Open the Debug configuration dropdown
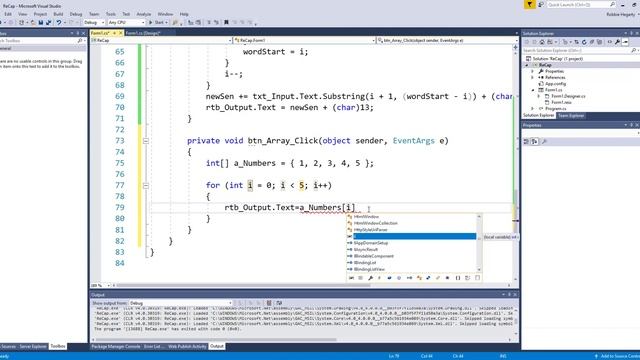The width and height of the screenshot is (640, 360). pos(94,22)
